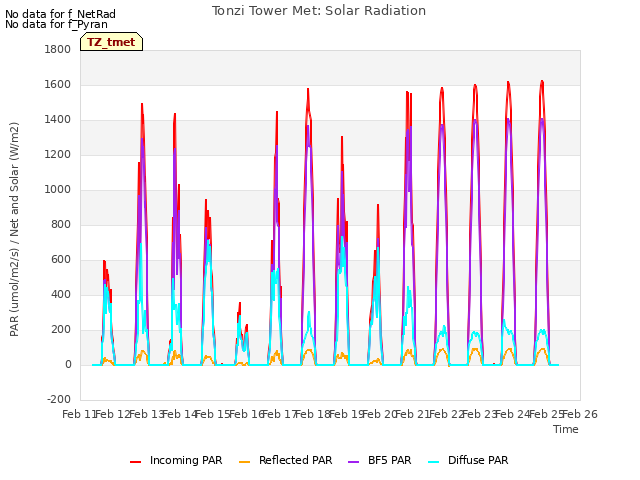The width and height of the screenshot is (640, 480).
Task: Click the Incoming PAR red legend swatch
Action: pos(136,462)
